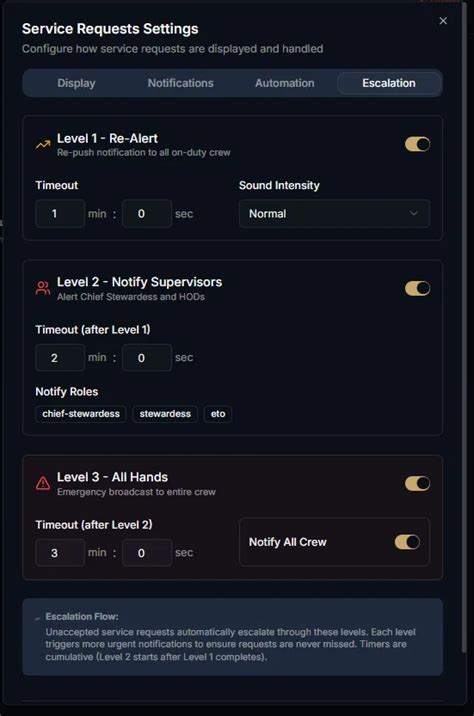Click the chief-stewardess role tag
The height and width of the screenshot is (716, 474).
pos(81,414)
